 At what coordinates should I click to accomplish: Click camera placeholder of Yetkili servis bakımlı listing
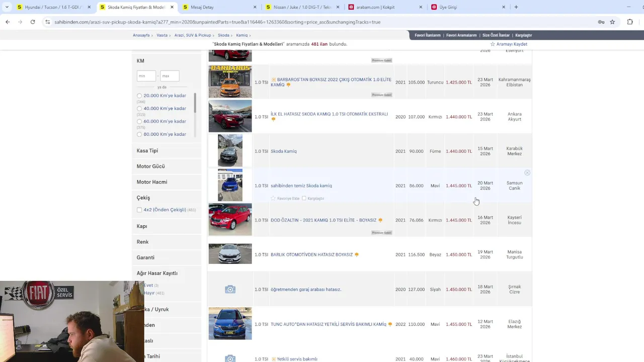pos(230,358)
